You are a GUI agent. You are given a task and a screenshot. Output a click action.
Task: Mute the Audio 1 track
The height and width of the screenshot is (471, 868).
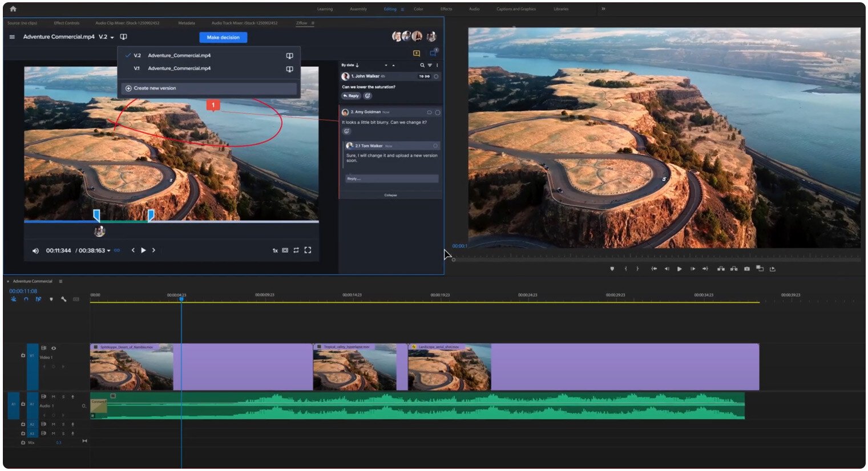[53, 397]
